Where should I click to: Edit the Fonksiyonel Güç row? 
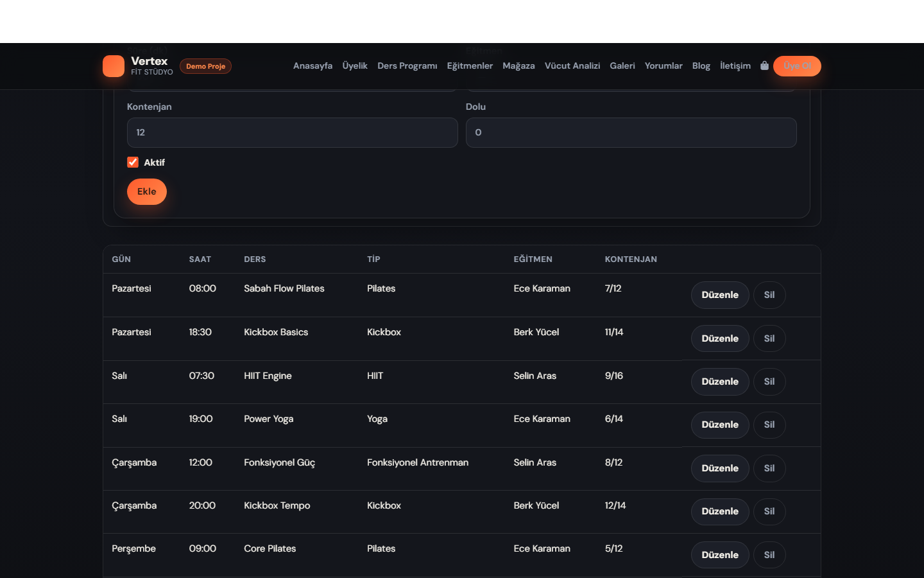[720, 468]
